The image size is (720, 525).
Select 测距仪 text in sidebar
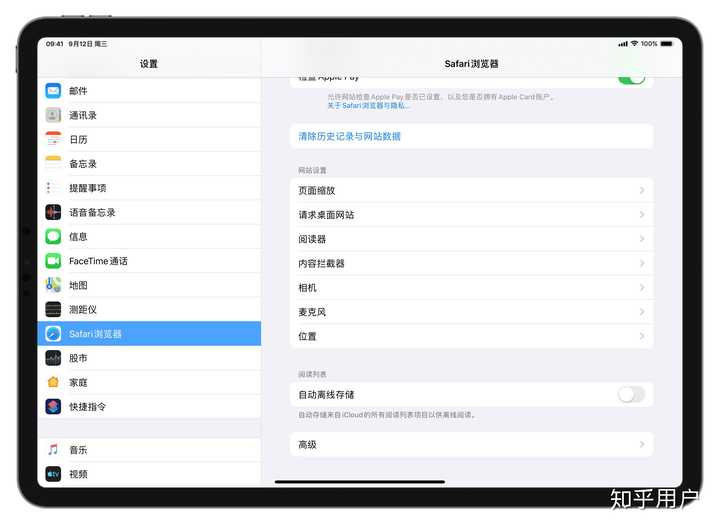[83, 310]
